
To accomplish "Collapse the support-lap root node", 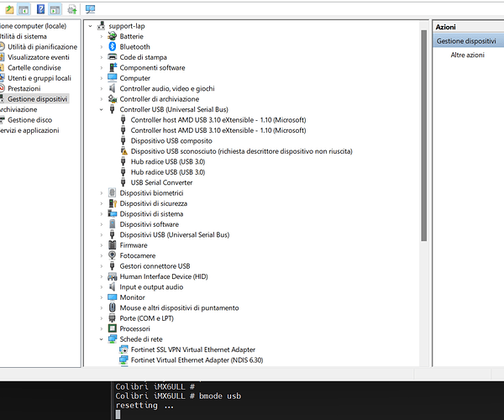I will [x=91, y=26].
